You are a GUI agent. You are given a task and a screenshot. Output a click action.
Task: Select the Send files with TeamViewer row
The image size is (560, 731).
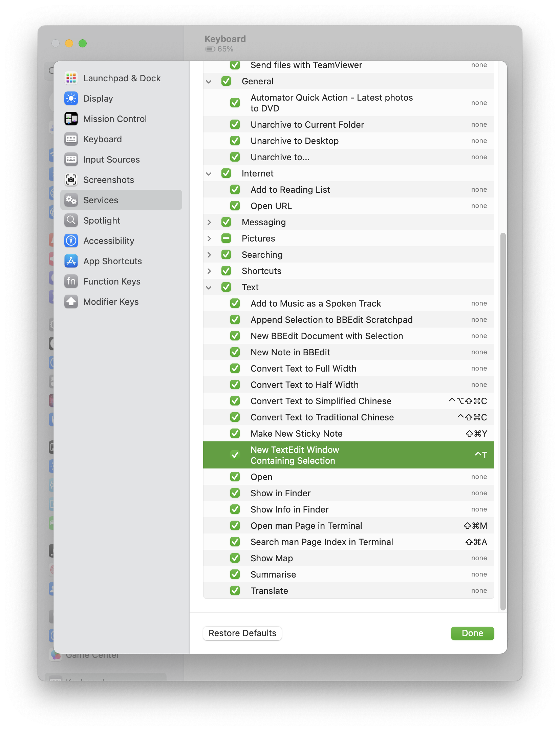(x=349, y=67)
